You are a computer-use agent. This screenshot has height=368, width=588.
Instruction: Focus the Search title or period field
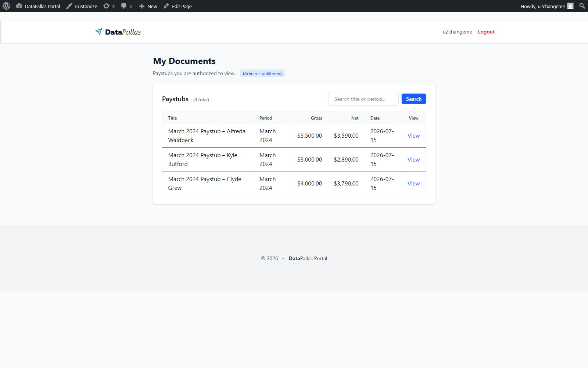tap(363, 99)
